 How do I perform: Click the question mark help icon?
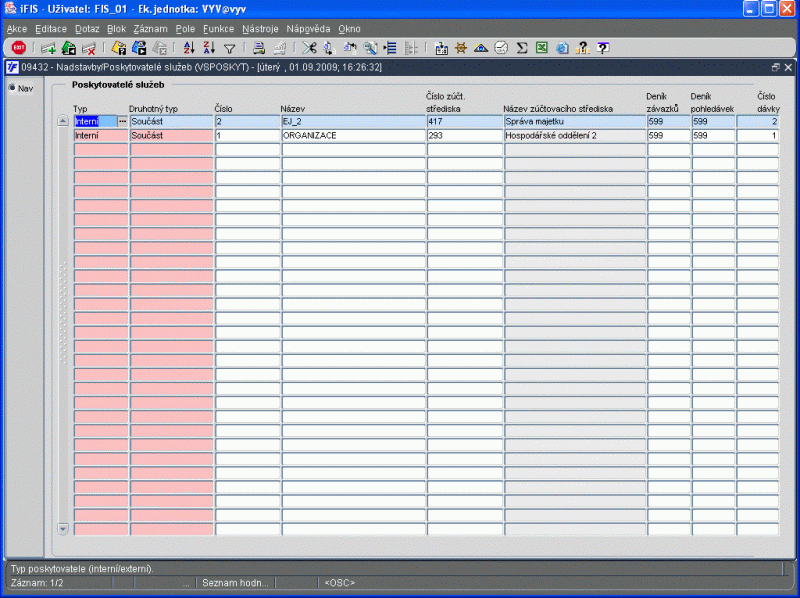582,48
